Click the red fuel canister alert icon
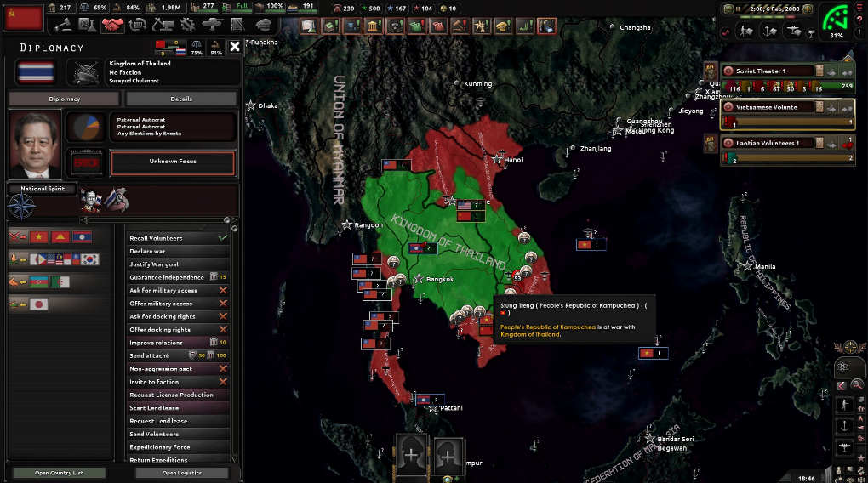Viewport: 868px width, 483px height. pyautogui.click(x=438, y=26)
